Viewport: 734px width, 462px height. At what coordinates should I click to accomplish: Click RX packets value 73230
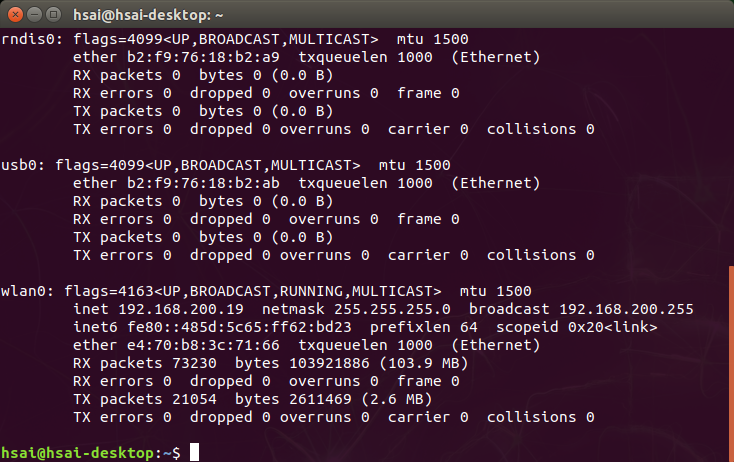pyautogui.click(x=194, y=363)
